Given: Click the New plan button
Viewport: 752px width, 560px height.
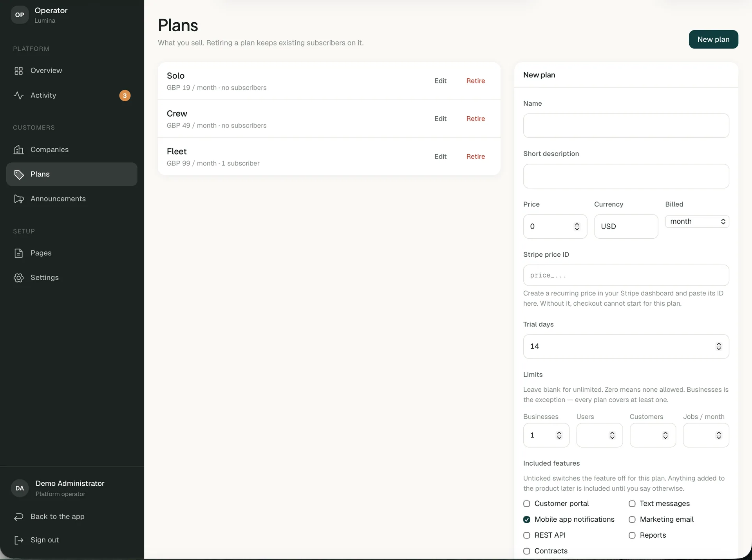Looking at the screenshot, I should pos(713,39).
